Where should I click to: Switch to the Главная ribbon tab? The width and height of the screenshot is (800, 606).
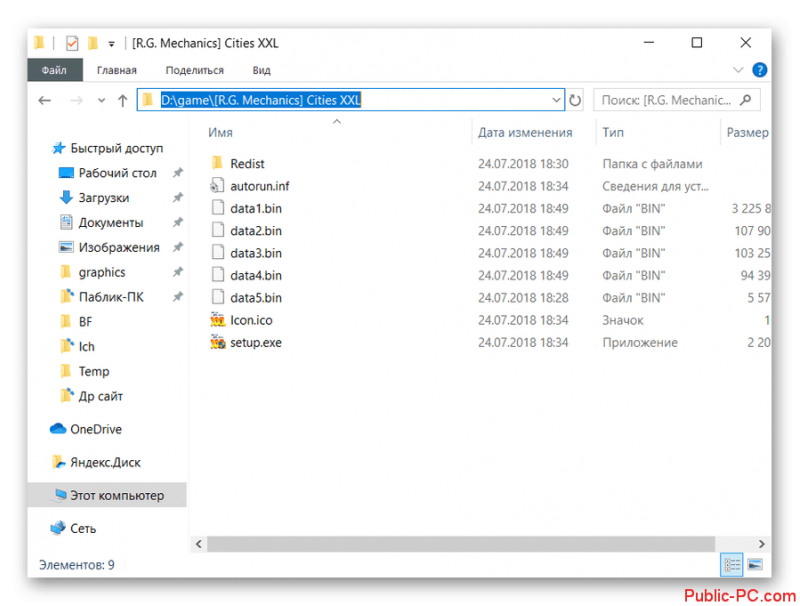coord(117,70)
